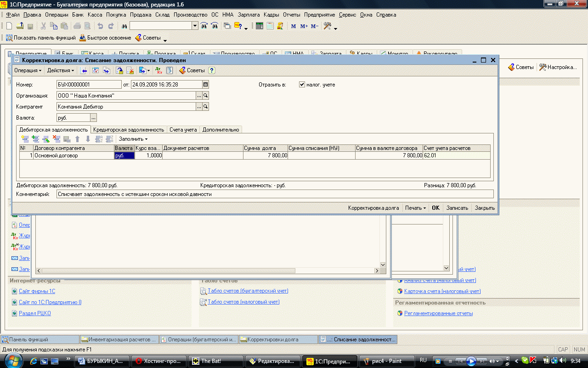Click the Корректировка долга button at bottom
The image size is (588, 368).
pos(373,208)
